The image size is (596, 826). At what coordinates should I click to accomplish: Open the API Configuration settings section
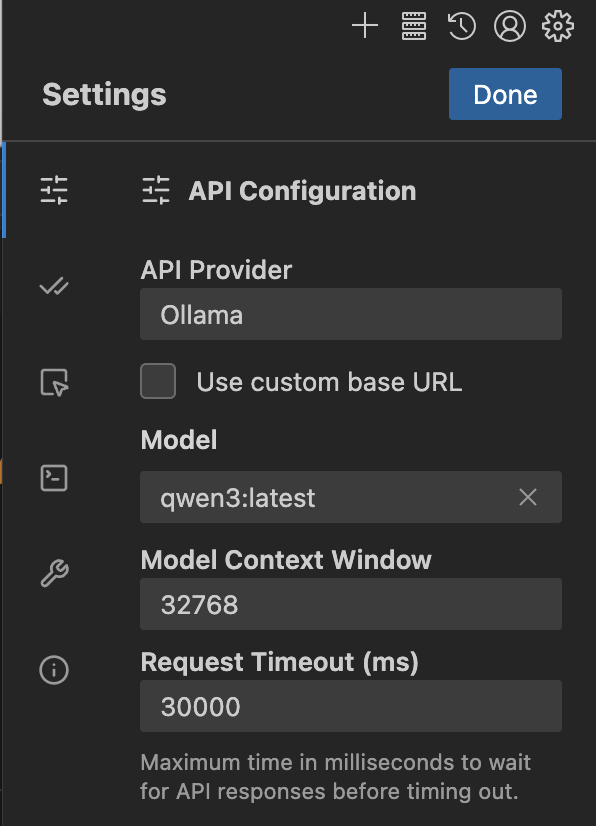(55, 190)
